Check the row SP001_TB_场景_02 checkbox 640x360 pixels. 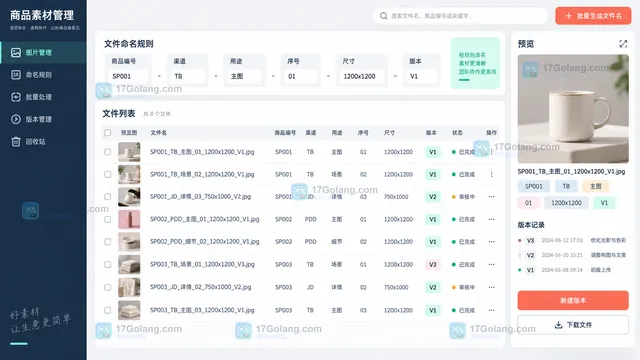(x=108, y=174)
